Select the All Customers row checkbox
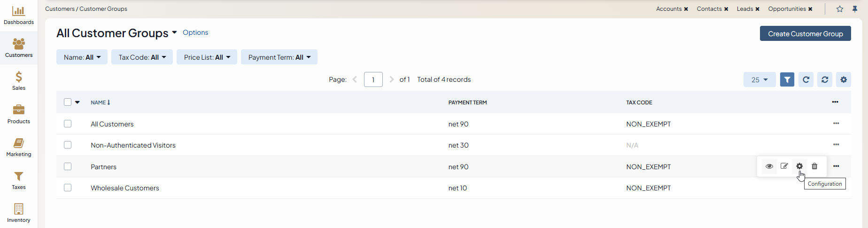 [x=68, y=124]
